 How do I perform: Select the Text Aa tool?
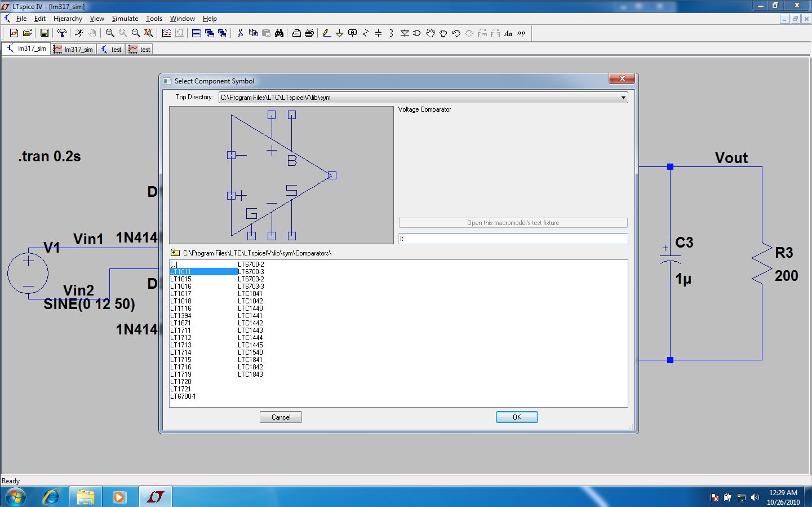click(x=508, y=33)
